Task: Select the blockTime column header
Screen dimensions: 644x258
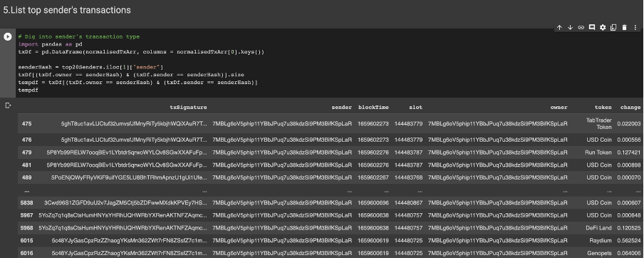Action: [x=373, y=107]
